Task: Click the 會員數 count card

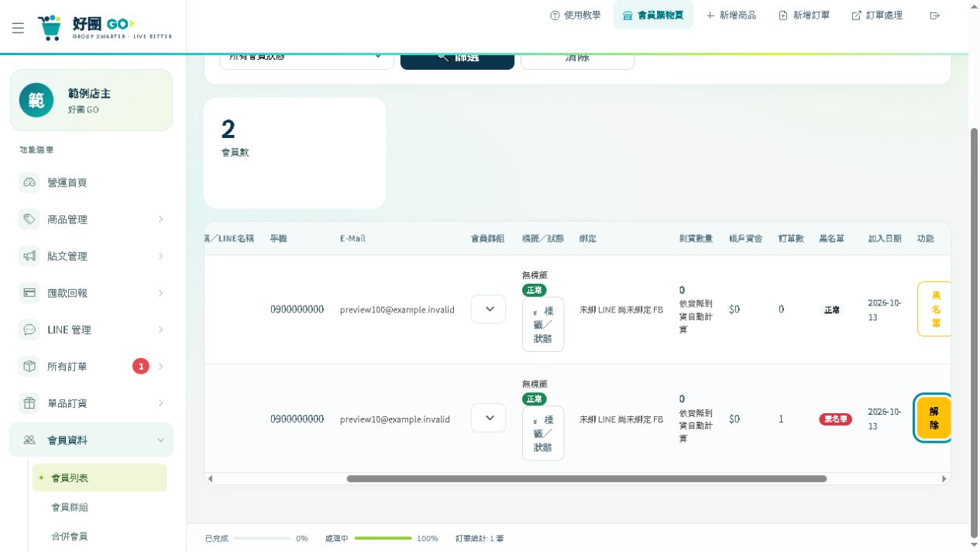Action: [x=294, y=153]
